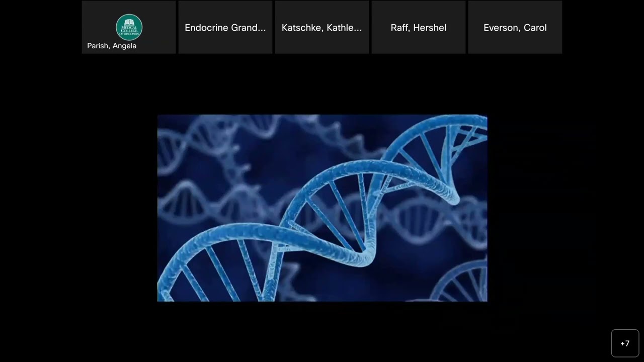This screenshot has width=644, height=362.
Task: Select Parish, Angela participant tile
Action: 129,27
